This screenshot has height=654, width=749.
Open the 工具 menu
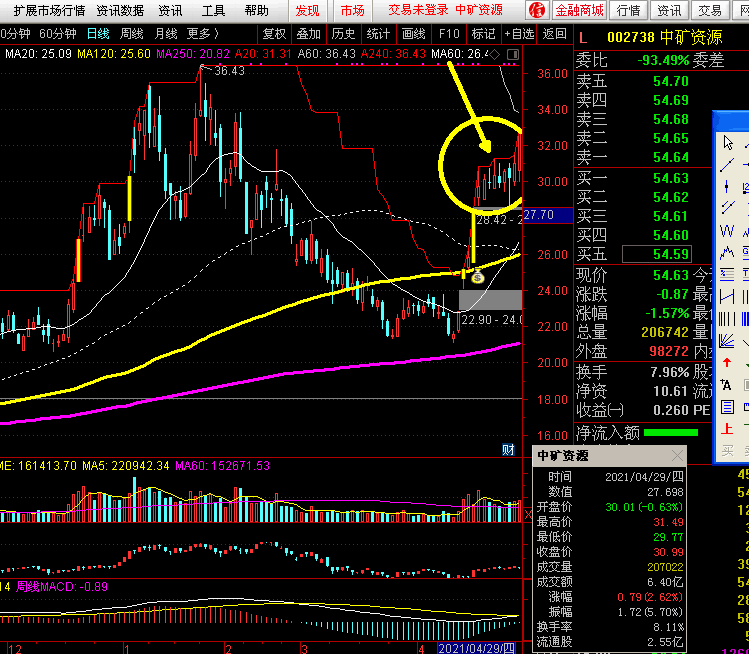click(213, 10)
